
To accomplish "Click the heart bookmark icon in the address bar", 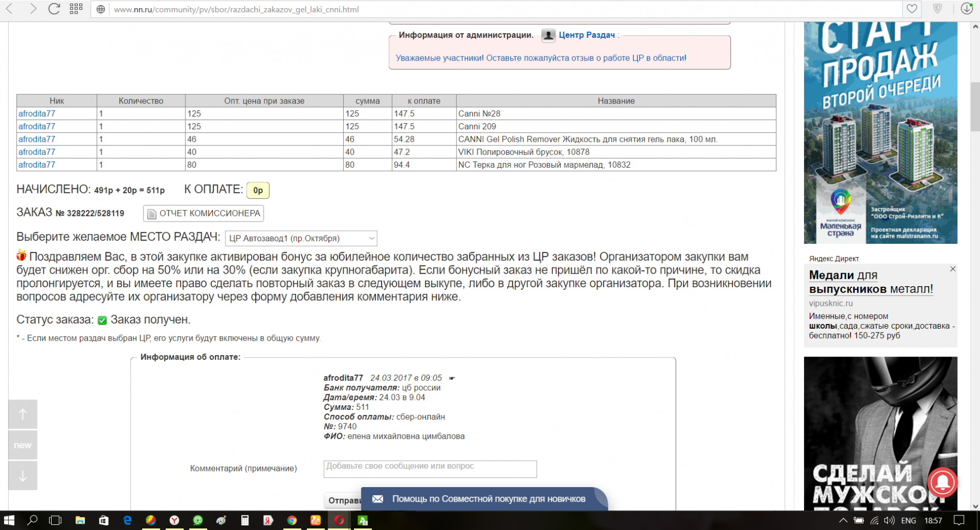I will [x=912, y=9].
